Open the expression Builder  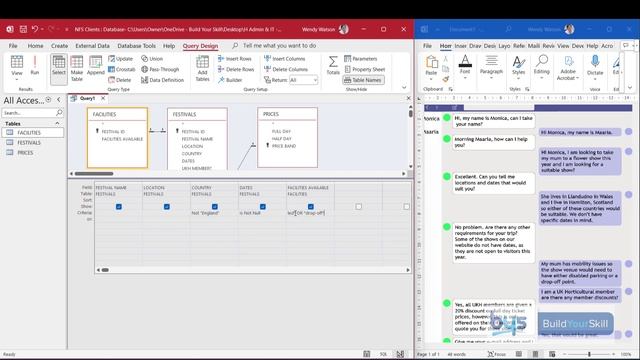(230, 80)
